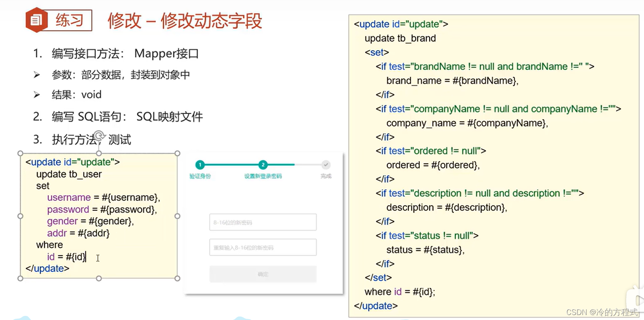
Task: Click the status = #{status}, line
Action: pyautogui.click(x=425, y=250)
